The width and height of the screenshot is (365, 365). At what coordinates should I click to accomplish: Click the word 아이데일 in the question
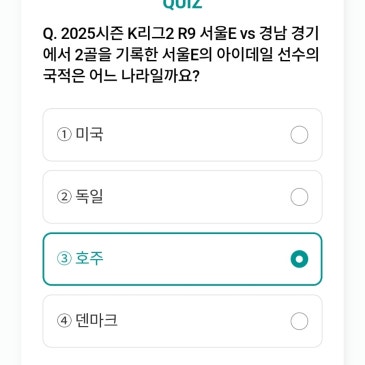click(245, 55)
